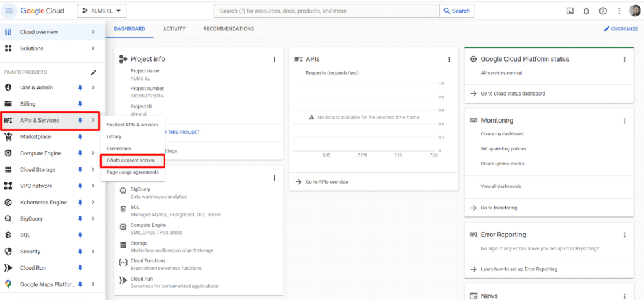Focus the resources search input field
The height and width of the screenshot is (300, 644).
click(326, 11)
